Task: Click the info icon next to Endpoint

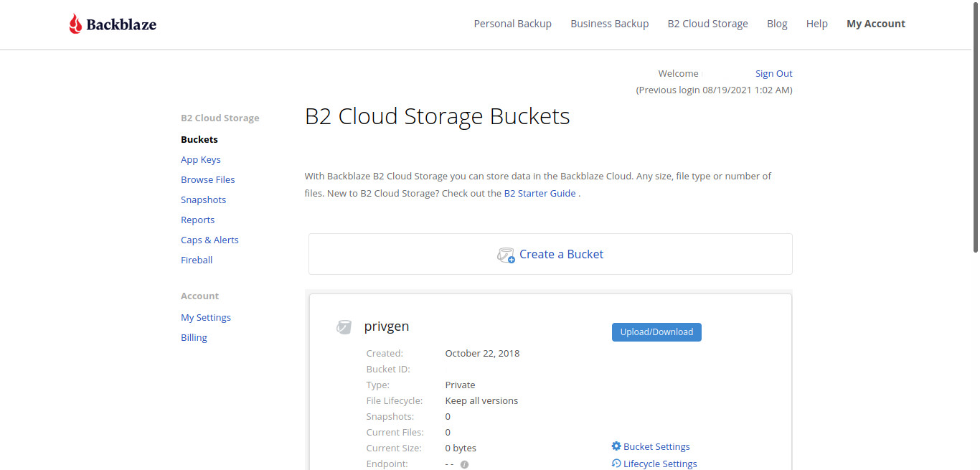Action: (x=464, y=464)
